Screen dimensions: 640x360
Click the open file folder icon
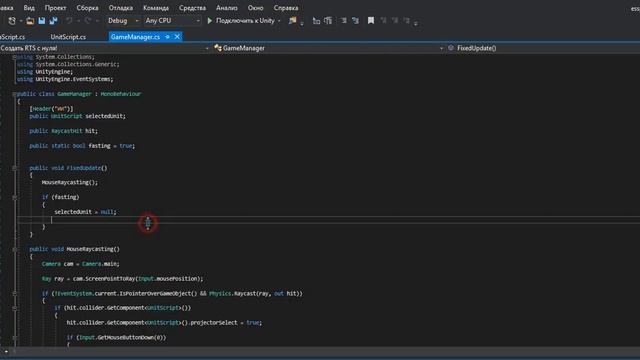click(30, 21)
